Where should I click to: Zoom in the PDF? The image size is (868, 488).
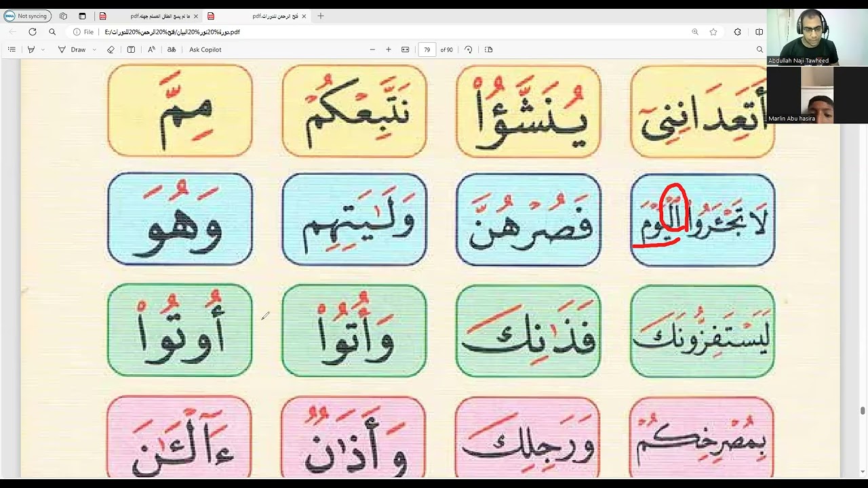[x=389, y=49]
